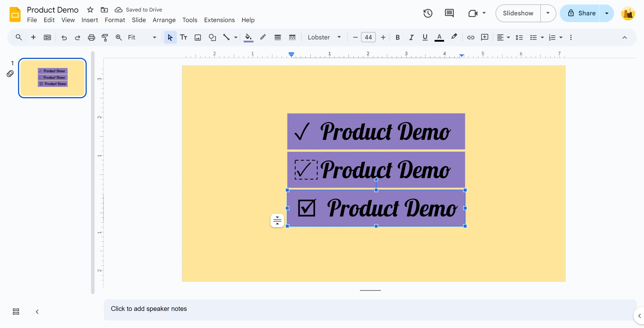The image size is (644, 328).
Task: Open the slide layout templates icon
Action: coord(47,37)
